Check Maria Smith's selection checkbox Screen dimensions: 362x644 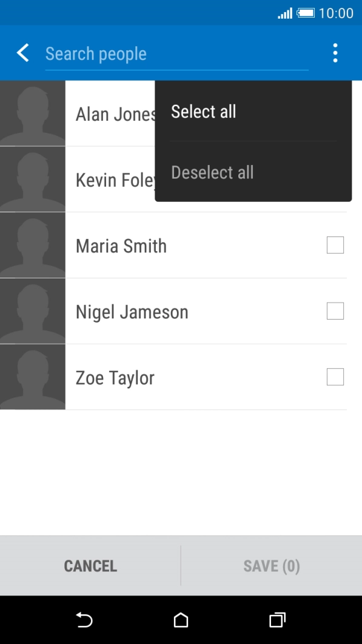(335, 245)
